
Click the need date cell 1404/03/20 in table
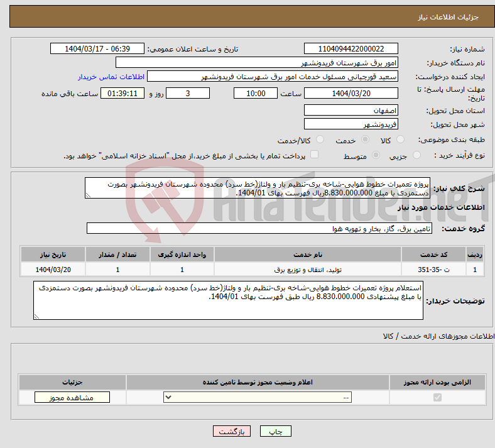coord(53,270)
